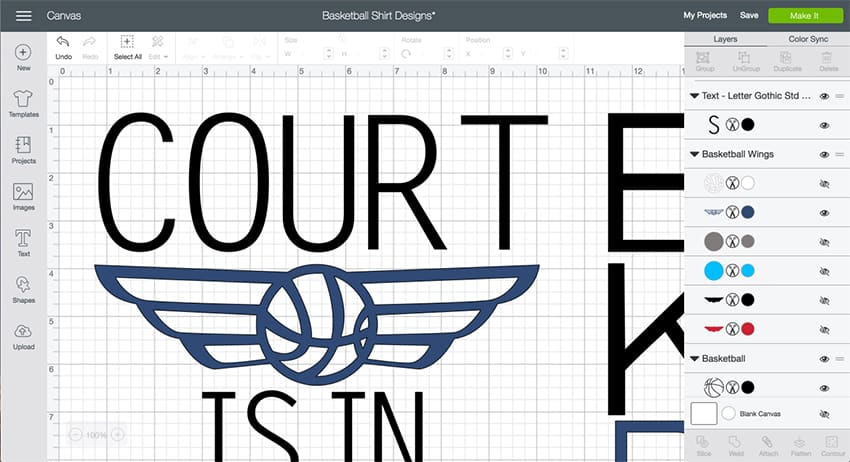The height and width of the screenshot is (462, 850).
Task: Hide the Basketball Wings group
Action: [x=824, y=155]
